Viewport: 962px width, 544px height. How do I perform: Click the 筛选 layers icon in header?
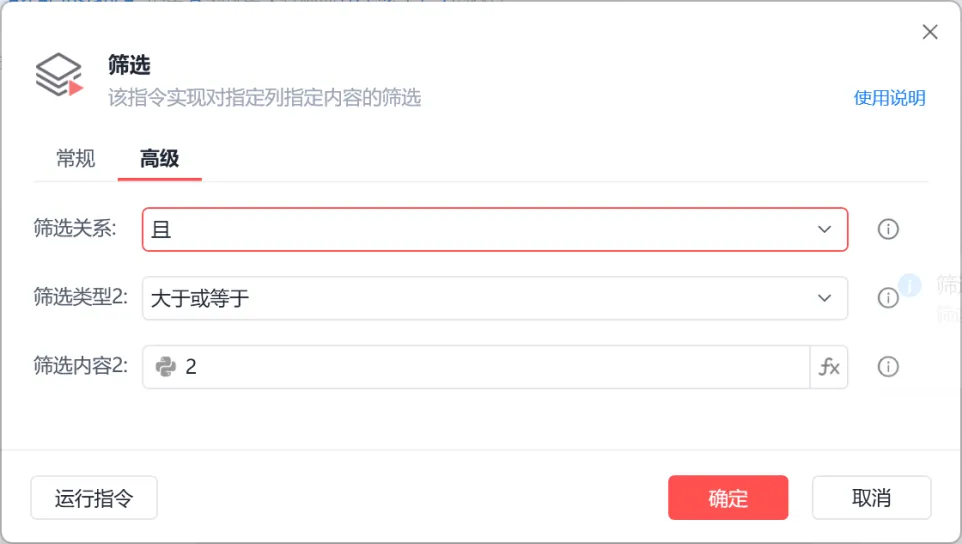[x=59, y=75]
